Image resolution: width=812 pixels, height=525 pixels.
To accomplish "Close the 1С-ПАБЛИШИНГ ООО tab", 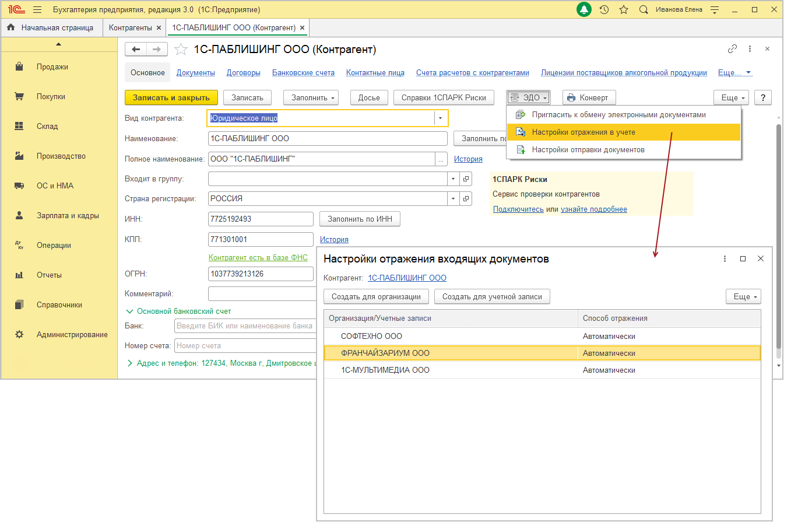I will point(302,27).
